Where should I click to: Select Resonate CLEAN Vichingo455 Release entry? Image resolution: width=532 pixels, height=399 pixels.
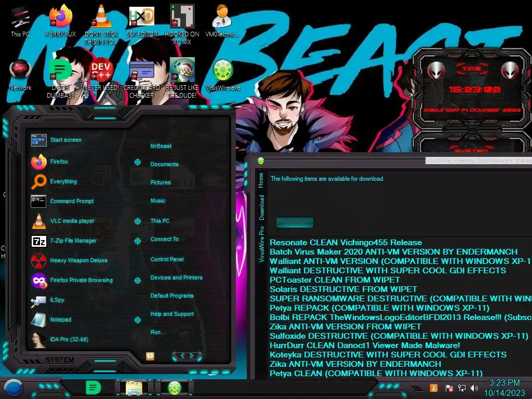(345, 243)
